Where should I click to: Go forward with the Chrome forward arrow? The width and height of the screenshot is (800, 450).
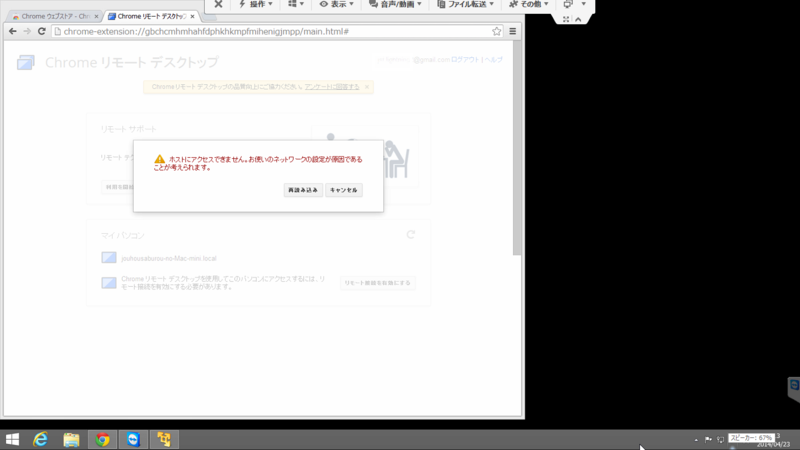27,31
